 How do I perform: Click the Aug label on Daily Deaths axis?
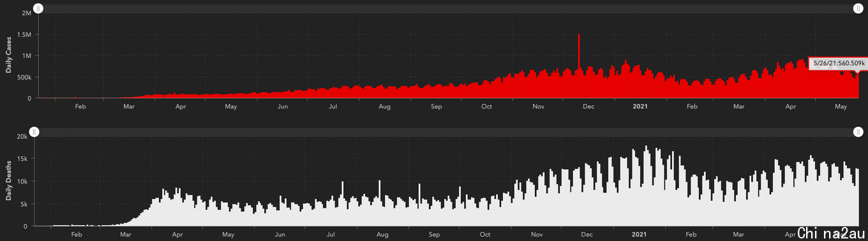(382, 235)
